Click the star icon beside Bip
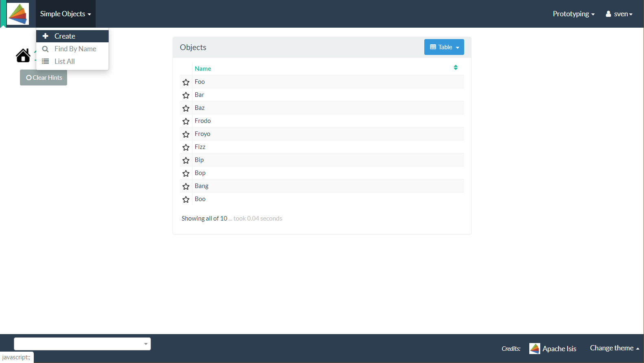The height and width of the screenshot is (363, 644). click(186, 160)
